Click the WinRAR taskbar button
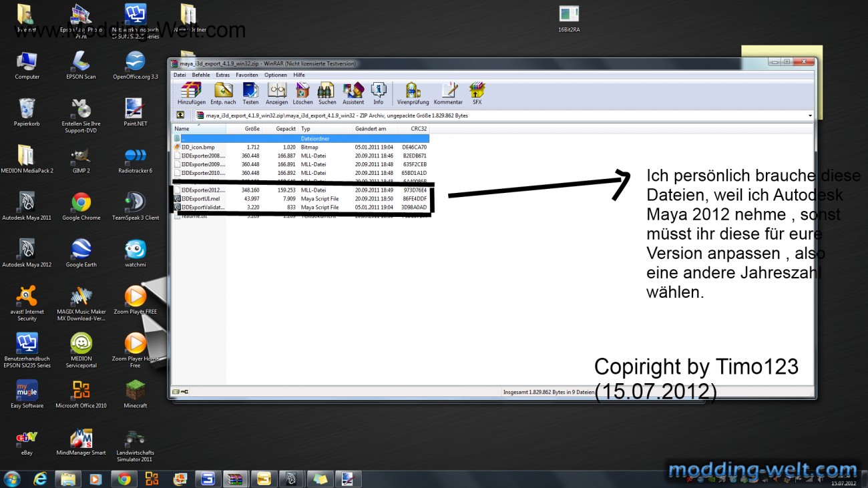The image size is (868, 488). [x=236, y=479]
